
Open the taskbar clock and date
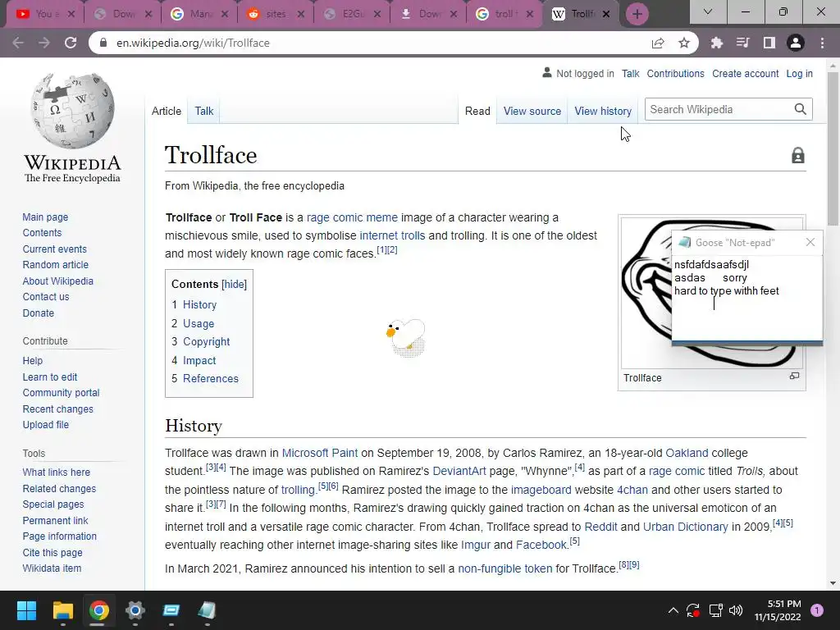coord(778,610)
